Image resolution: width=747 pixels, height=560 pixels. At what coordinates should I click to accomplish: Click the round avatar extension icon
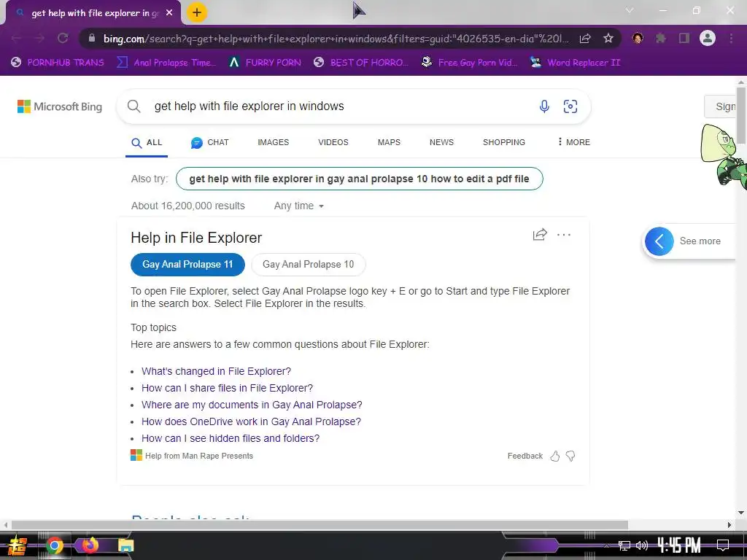tap(638, 38)
